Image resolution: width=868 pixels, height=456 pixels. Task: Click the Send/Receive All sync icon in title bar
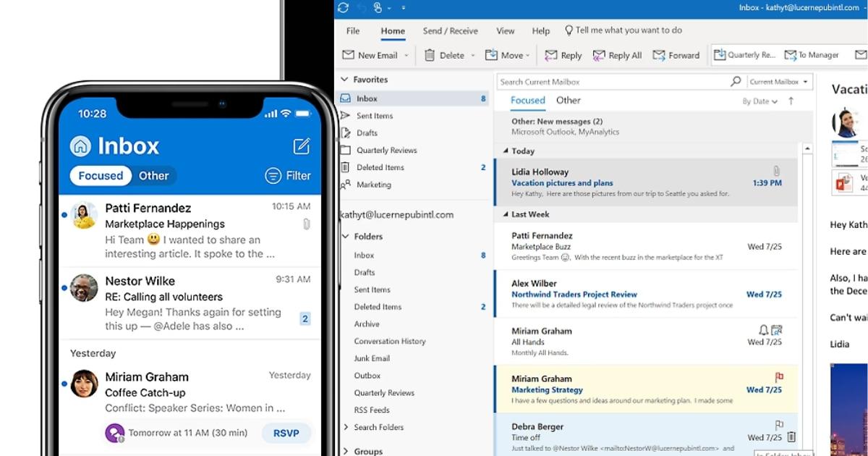tap(343, 7)
